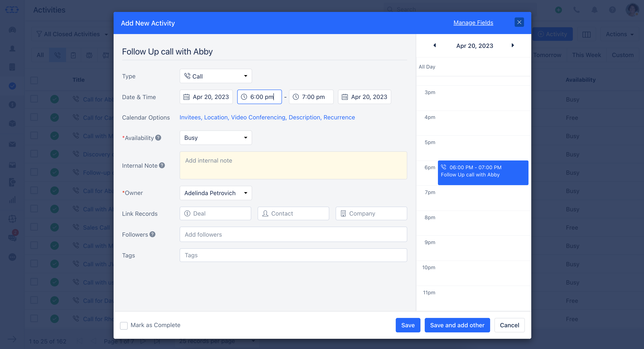This screenshot has width=644, height=349.
Task: Click the 6:00 pm start time field
Action: 259,97
